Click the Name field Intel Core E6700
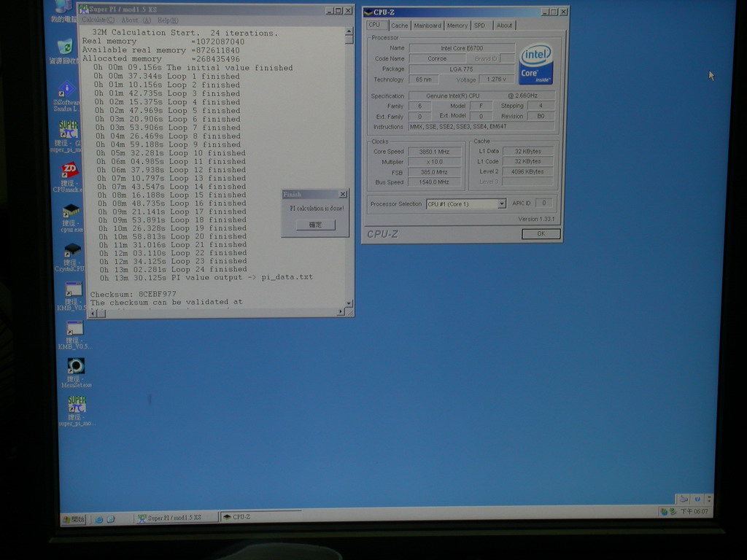Viewport: 747px width, 560px height. click(462, 48)
